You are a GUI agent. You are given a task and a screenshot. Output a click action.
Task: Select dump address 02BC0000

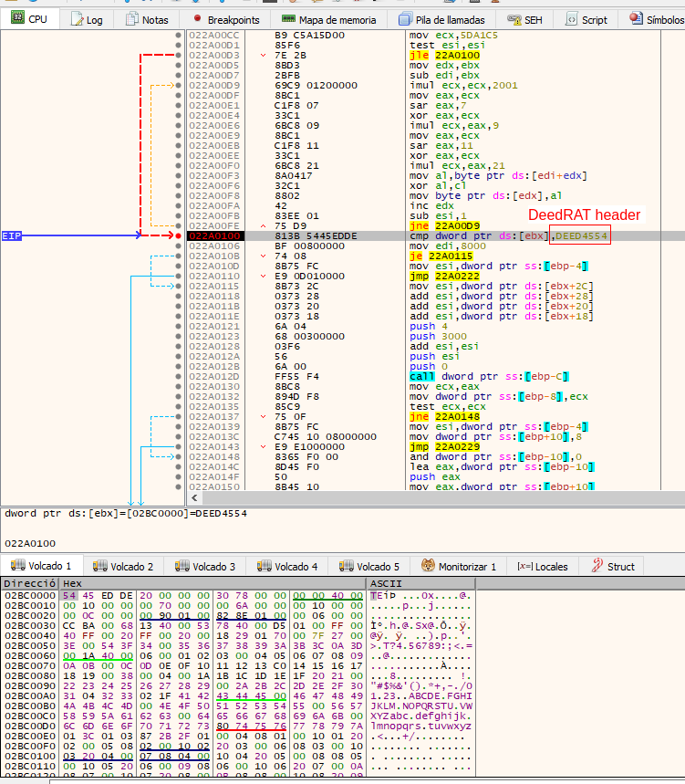[29, 595]
